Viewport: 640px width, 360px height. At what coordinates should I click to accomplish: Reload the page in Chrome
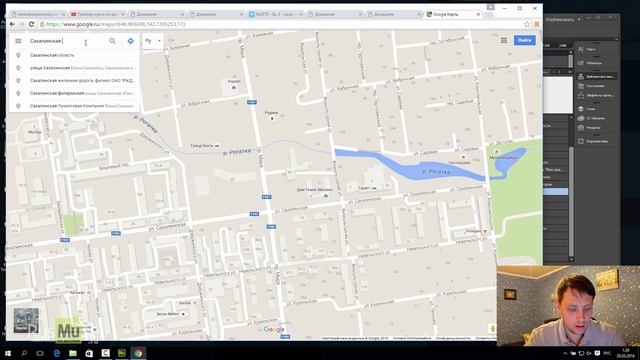pos(31,24)
